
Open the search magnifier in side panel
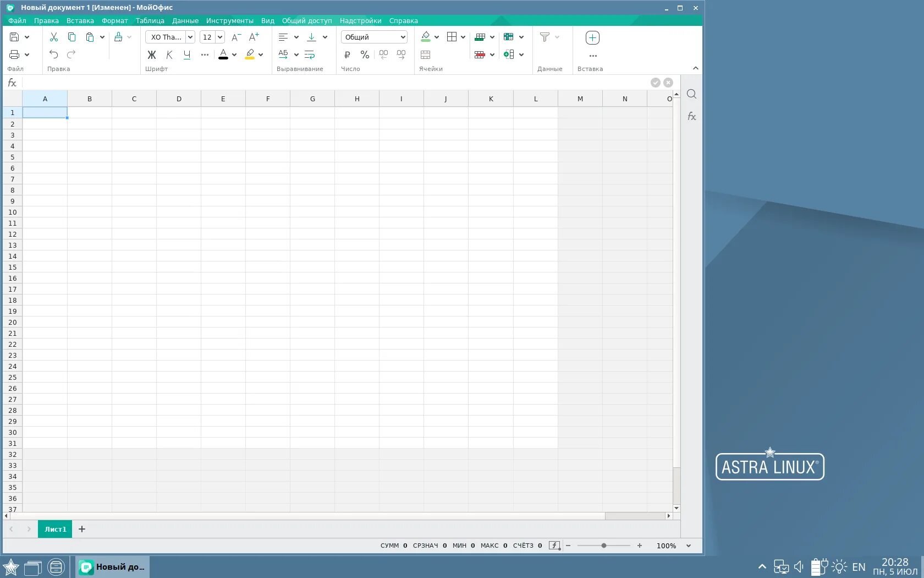(691, 94)
